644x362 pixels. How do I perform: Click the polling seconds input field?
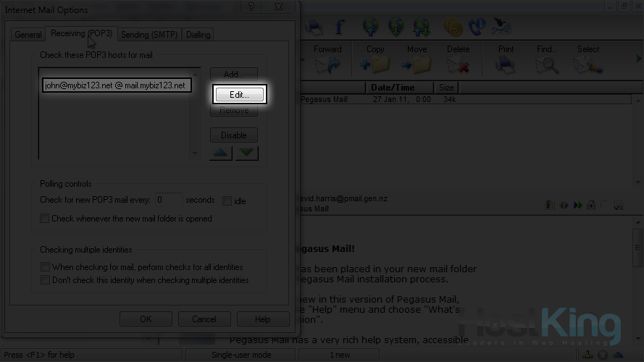pyautogui.click(x=169, y=200)
